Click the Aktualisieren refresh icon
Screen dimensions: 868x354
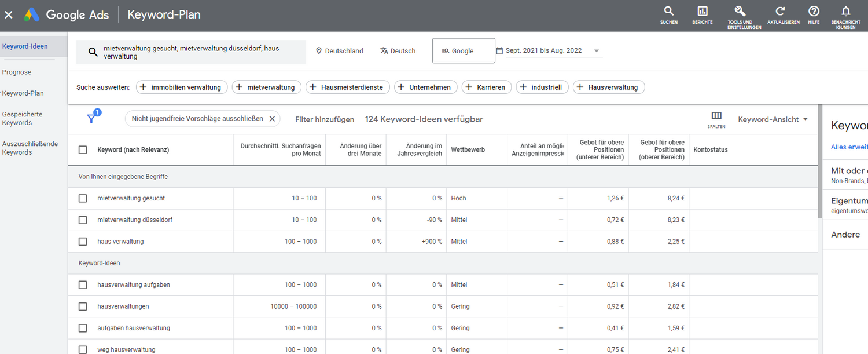click(781, 12)
